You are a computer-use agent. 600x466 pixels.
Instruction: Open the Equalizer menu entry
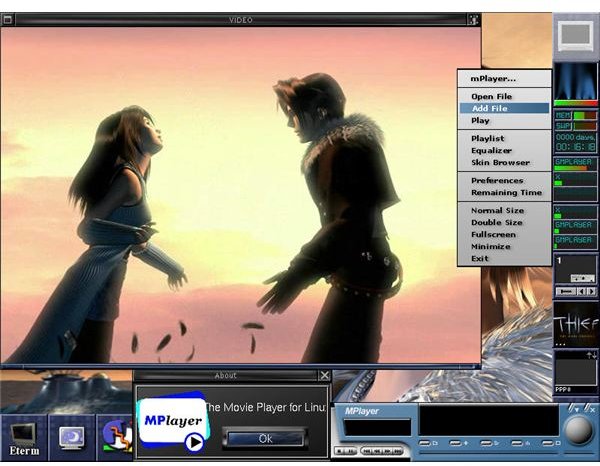pos(491,150)
